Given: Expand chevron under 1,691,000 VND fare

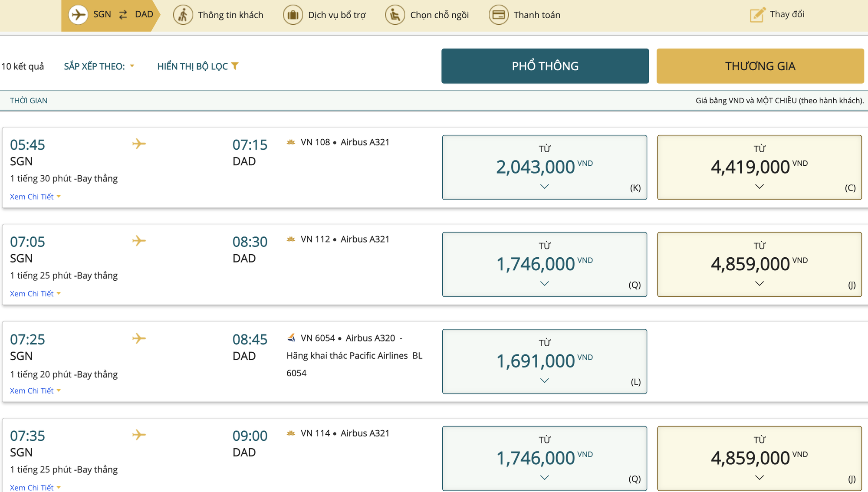Looking at the screenshot, I should click(x=545, y=380).
